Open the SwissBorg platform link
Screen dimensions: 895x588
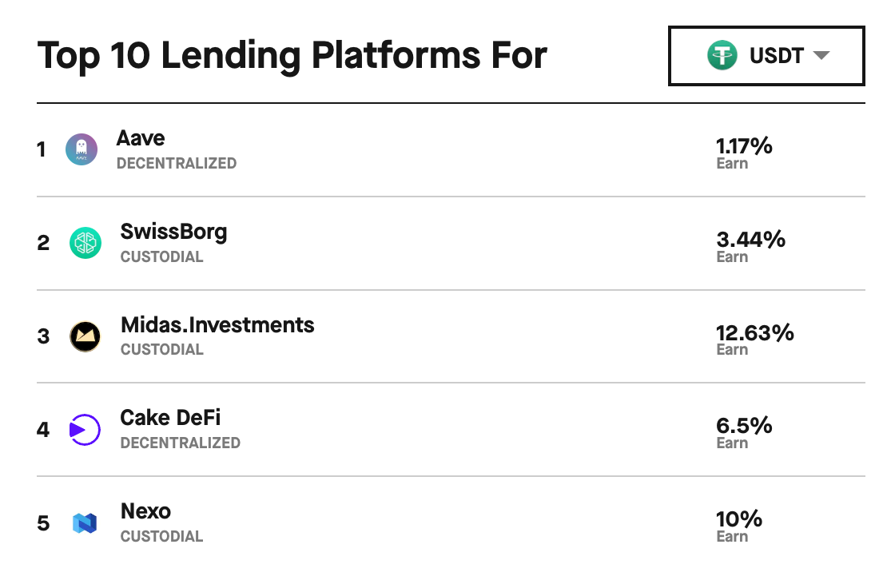point(173,232)
